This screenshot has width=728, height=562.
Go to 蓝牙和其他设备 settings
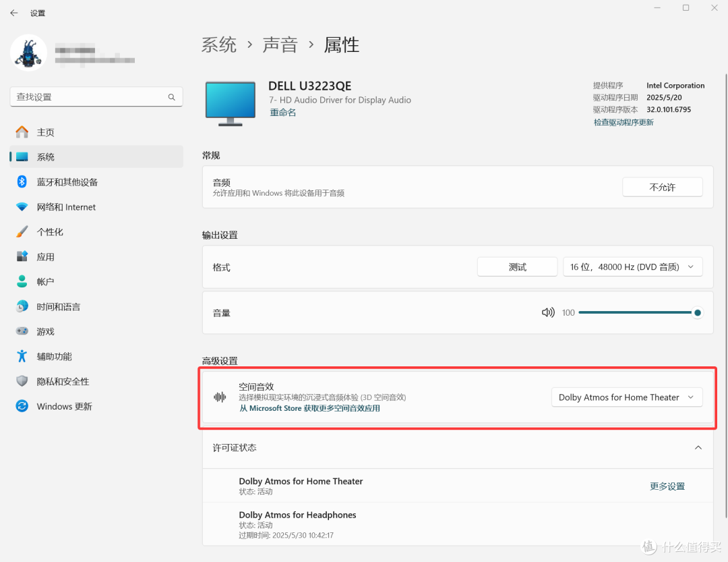tap(96, 181)
